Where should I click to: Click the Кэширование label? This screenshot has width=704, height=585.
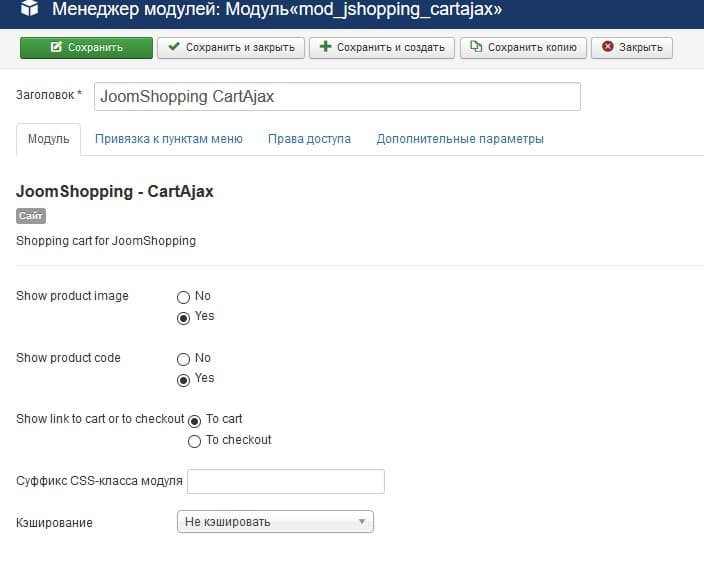point(54,523)
